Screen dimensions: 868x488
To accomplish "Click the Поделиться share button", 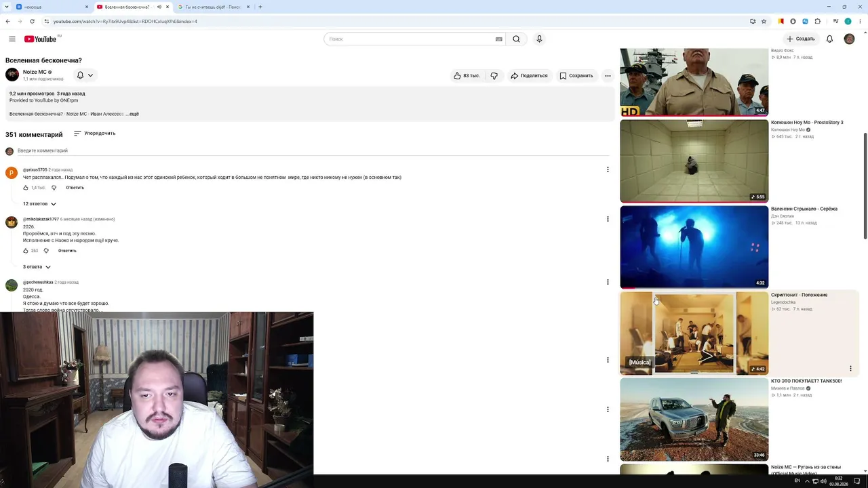I will (529, 76).
